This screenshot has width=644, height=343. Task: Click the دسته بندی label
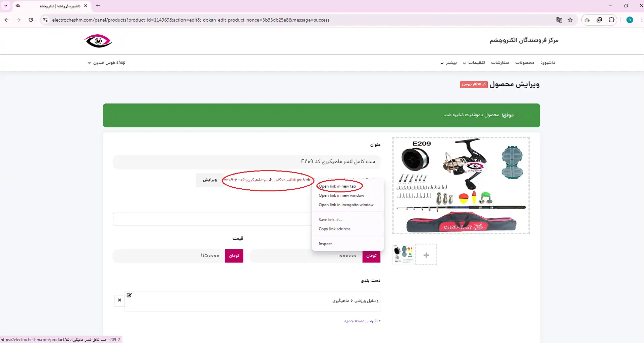pyautogui.click(x=371, y=280)
